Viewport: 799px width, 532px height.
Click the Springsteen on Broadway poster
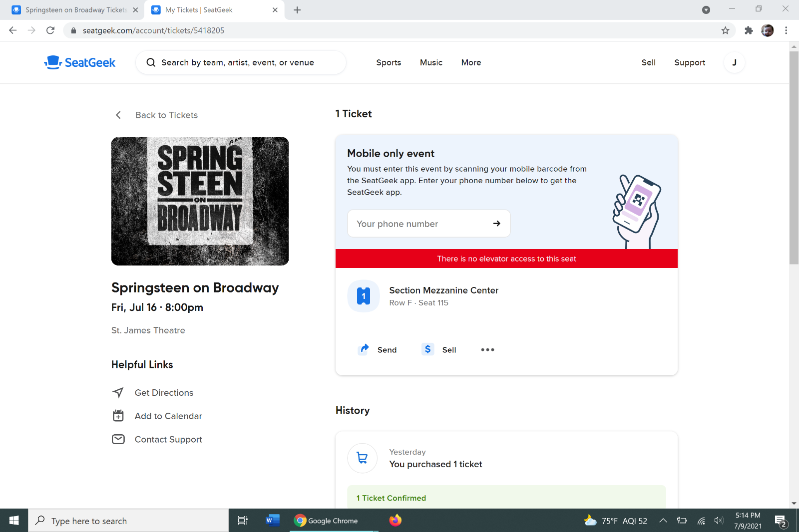200,201
